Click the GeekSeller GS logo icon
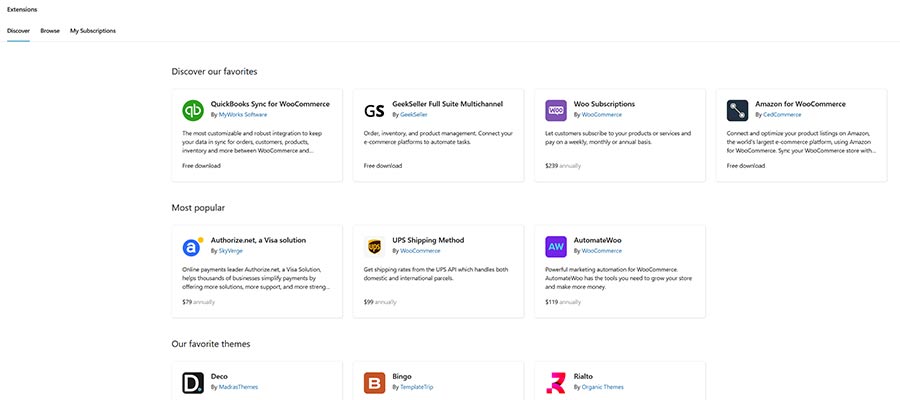The image size is (900, 400). coord(374,111)
